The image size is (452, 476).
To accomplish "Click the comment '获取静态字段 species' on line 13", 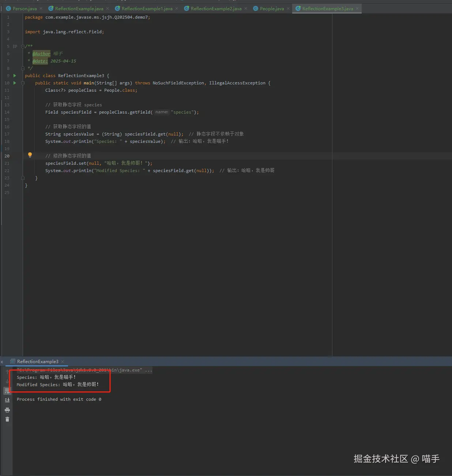I will point(74,105).
